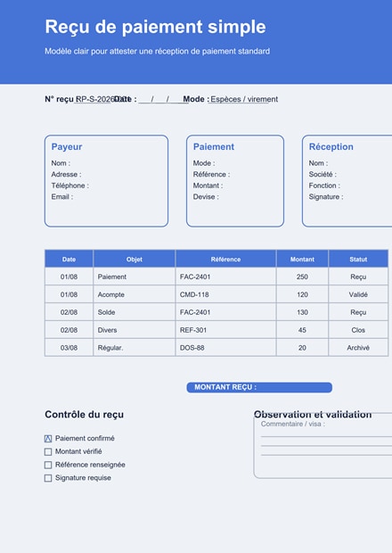Click the Paiement box heading
Image resolution: width=392 pixels, height=553 pixels.
(214, 146)
